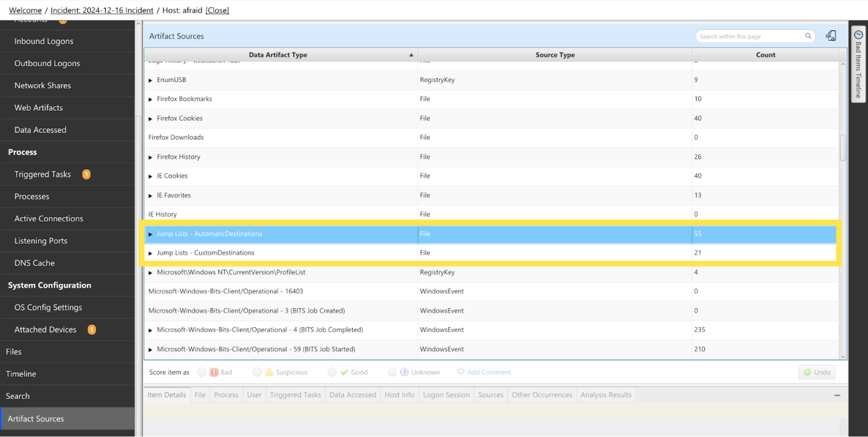Switch to the Item Details tab
This screenshot has width=868, height=437.
click(x=167, y=395)
